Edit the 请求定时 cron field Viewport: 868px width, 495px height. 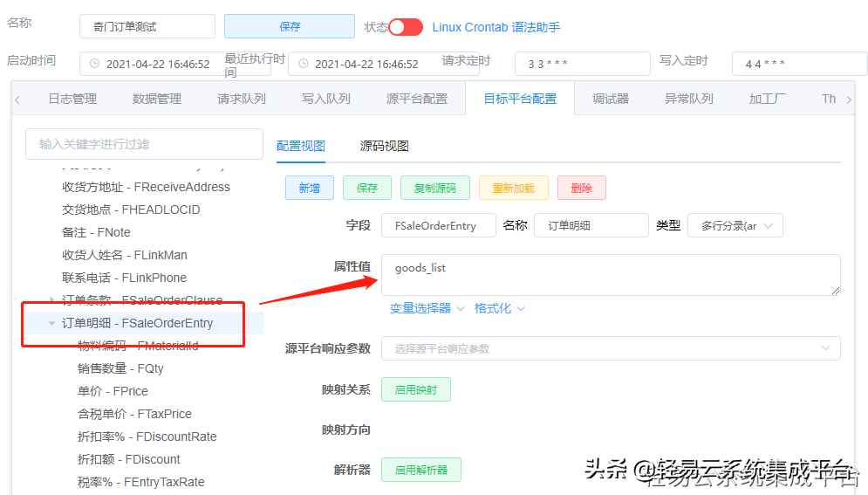(583, 64)
